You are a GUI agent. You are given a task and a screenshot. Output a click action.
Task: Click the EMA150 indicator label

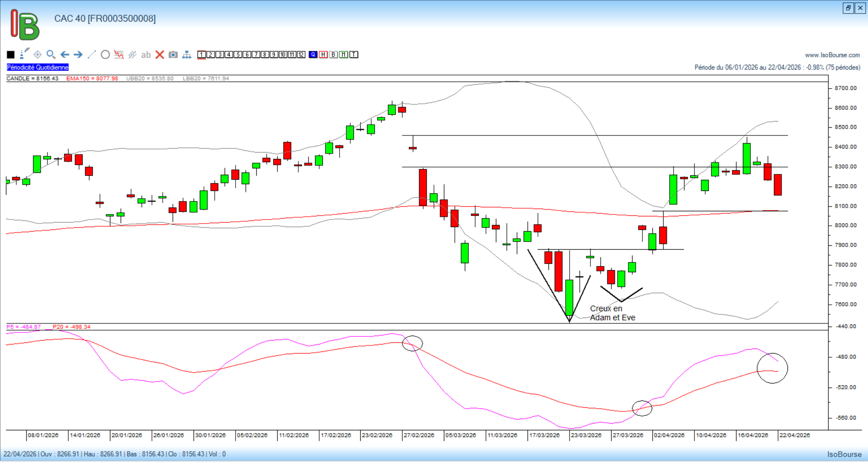[x=92, y=79]
